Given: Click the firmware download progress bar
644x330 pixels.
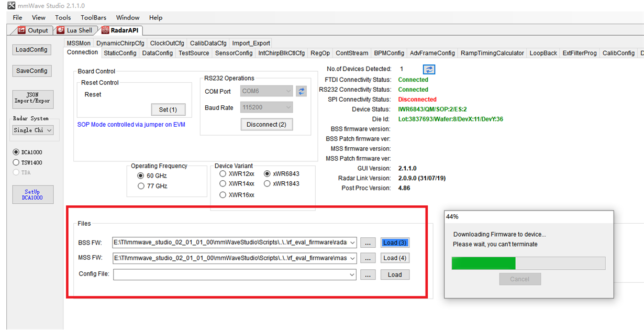Looking at the screenshot, I should pyautogui.click(x=528, y=263).
